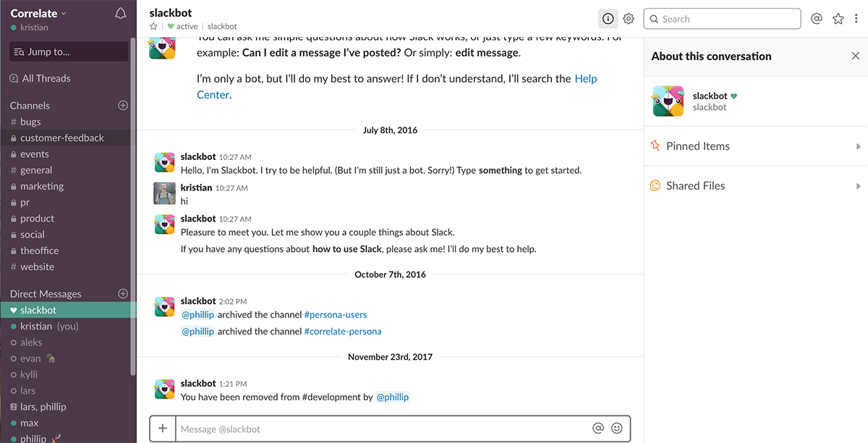The height and width of the screenshot is (443, 868).
Task: Toggle the conversation details info button
Action: point(608,19)
